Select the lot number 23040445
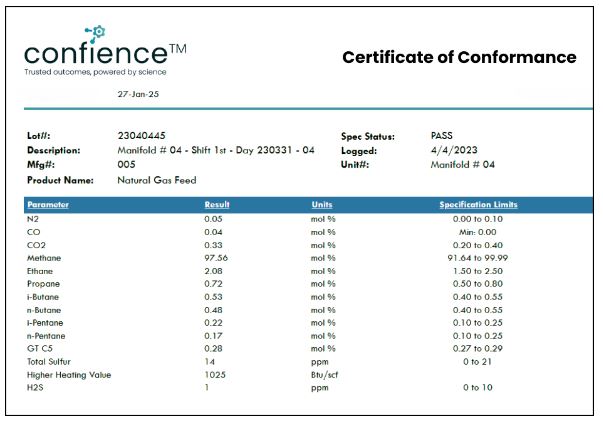The height and width of the screenshot is (427, 603). [142, 136]
